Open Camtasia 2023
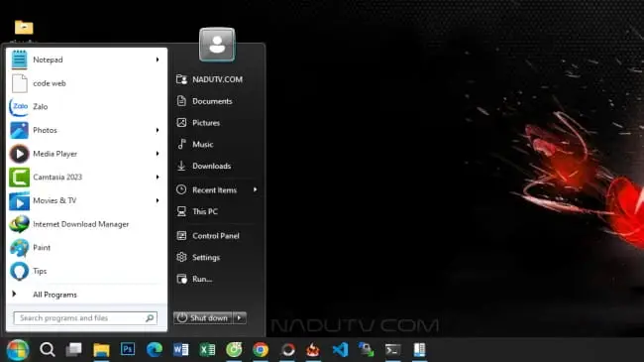 pos(86,178)
